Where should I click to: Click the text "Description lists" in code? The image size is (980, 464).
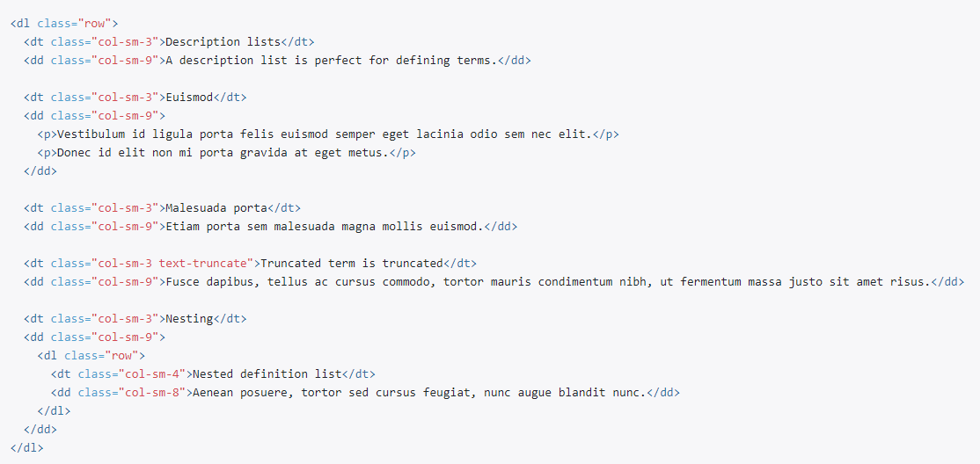(x=223, y=42)
